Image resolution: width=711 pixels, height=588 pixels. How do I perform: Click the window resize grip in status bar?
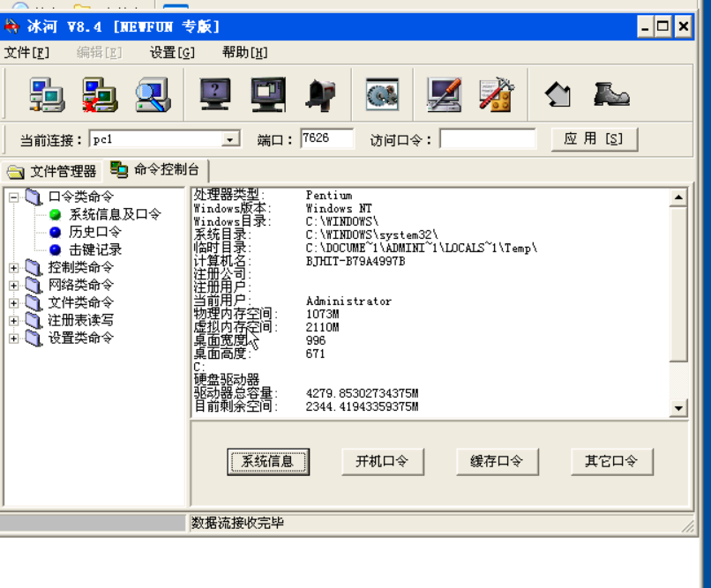687,525
